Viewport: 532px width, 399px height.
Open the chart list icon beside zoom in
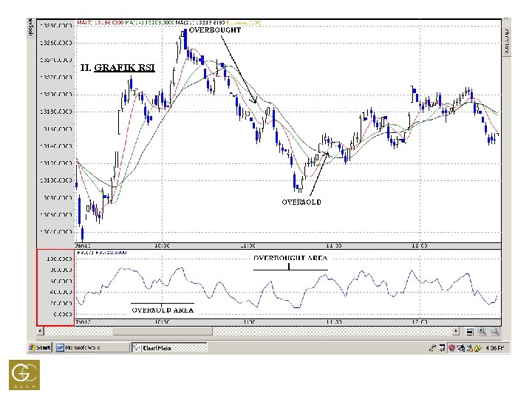point(470,332)
